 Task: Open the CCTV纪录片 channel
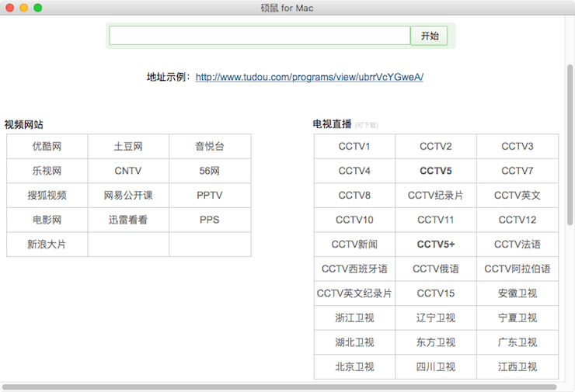point(436,196)
